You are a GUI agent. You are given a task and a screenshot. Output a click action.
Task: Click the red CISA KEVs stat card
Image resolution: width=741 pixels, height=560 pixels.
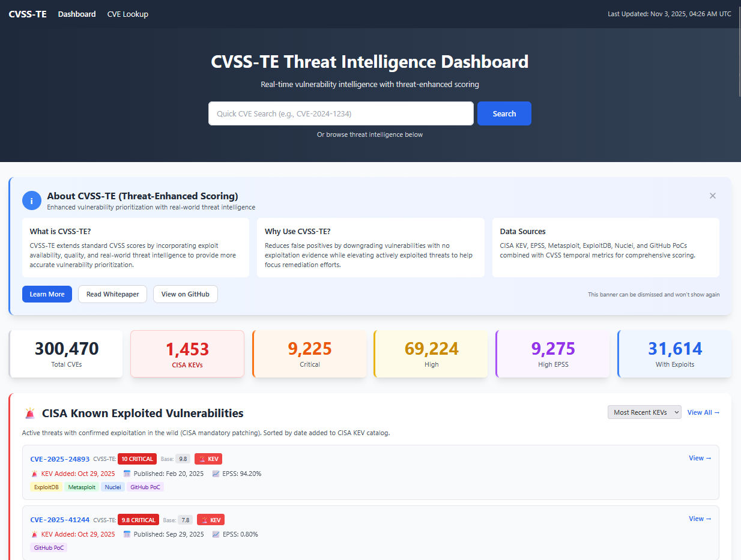tap(187, 354)
